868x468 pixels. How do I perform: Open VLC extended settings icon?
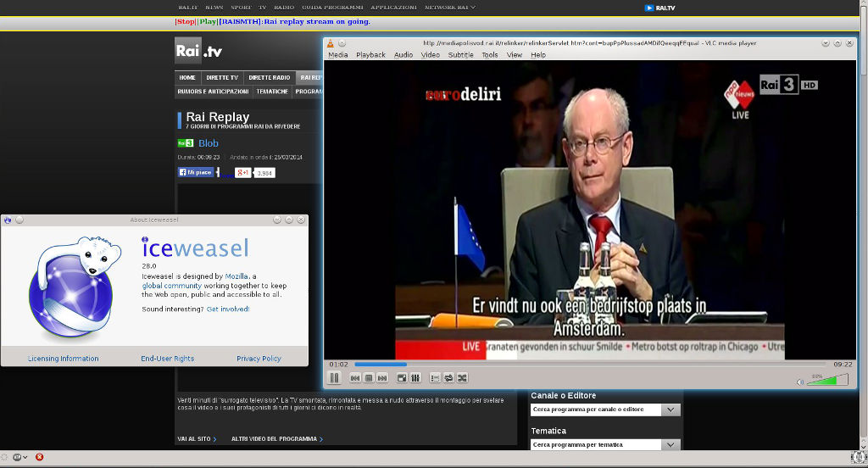point(415,378)
